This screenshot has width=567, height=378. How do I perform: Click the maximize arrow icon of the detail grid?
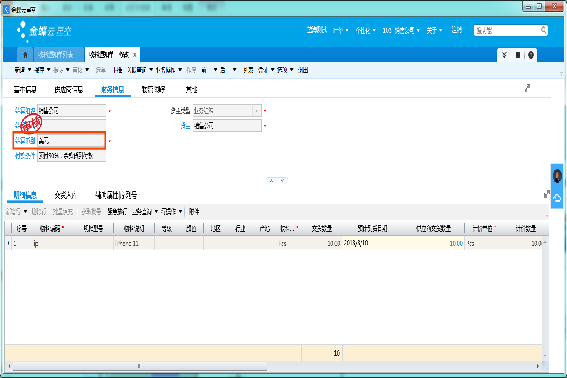coord(547,194)
